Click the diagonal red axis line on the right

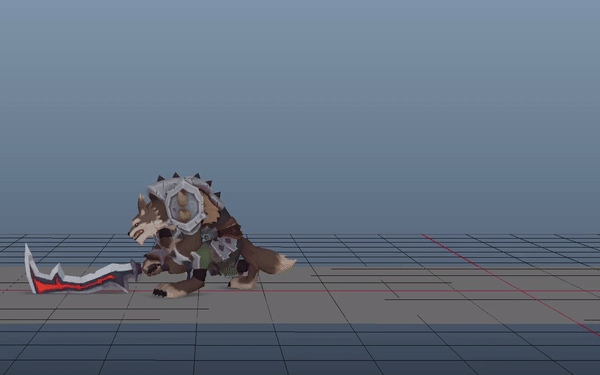(511, 285)
